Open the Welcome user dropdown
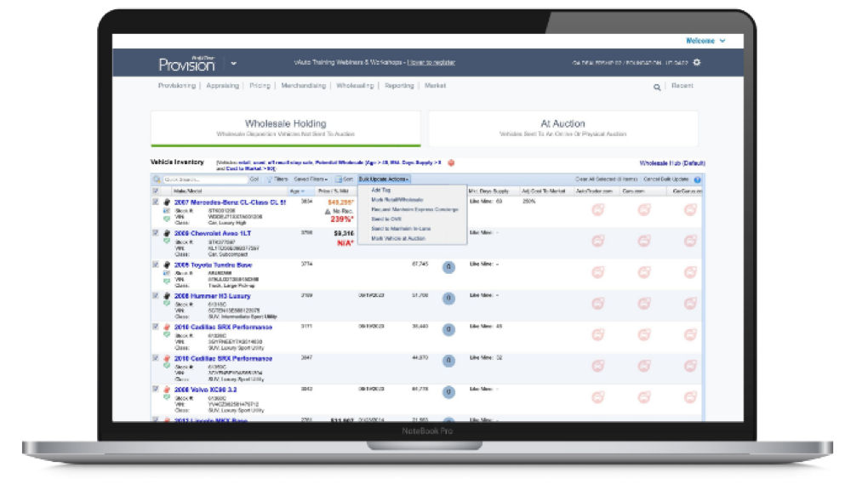 point(705,40)
